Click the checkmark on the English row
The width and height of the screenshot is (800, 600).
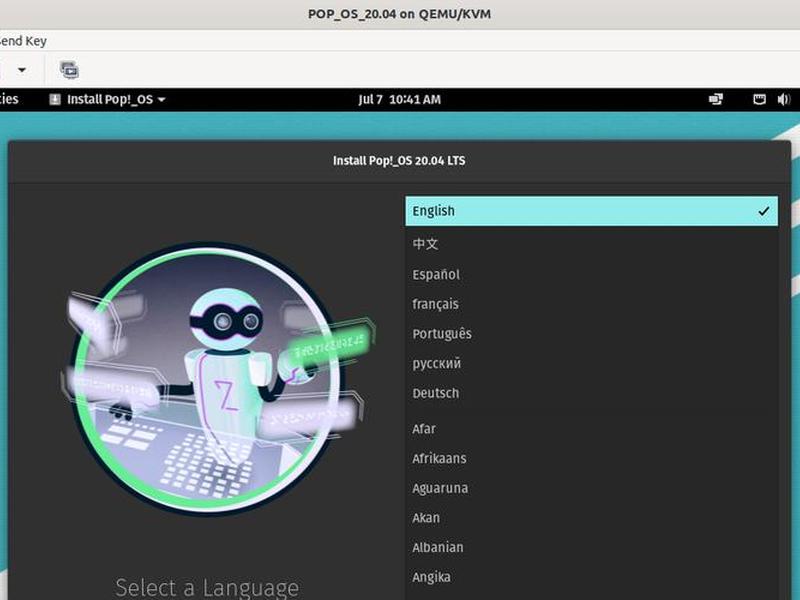(x=763, y=211)
